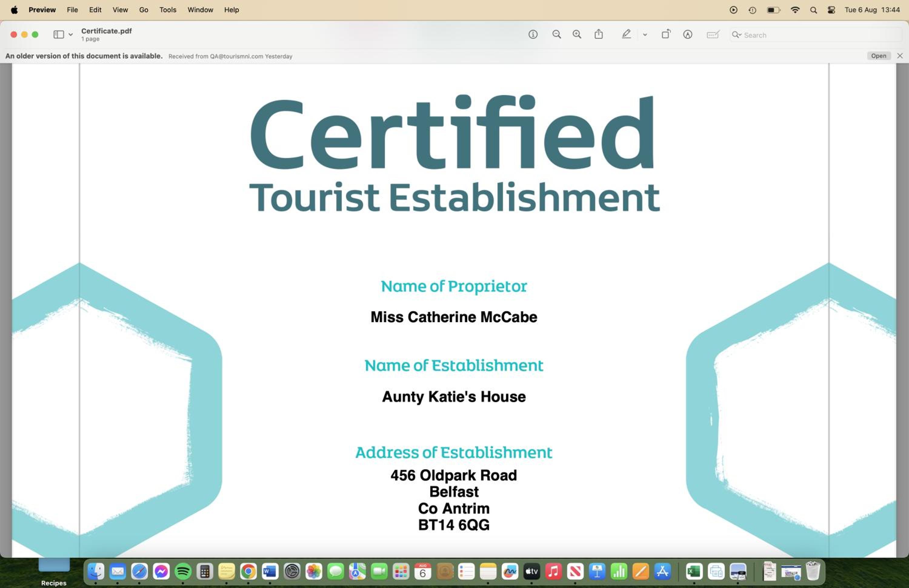Rotate the page with the Rotate icon

[666, 34]
